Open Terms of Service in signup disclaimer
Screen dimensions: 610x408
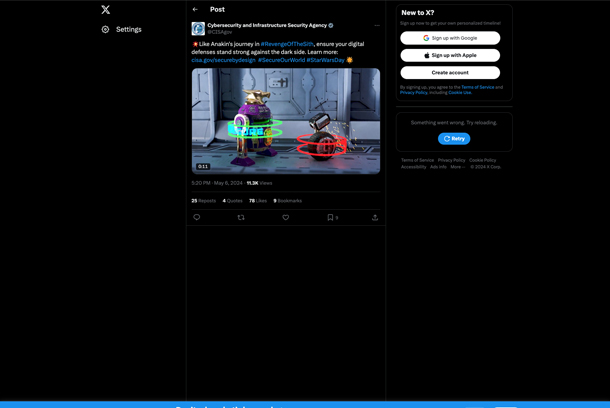tap(478, 87)
